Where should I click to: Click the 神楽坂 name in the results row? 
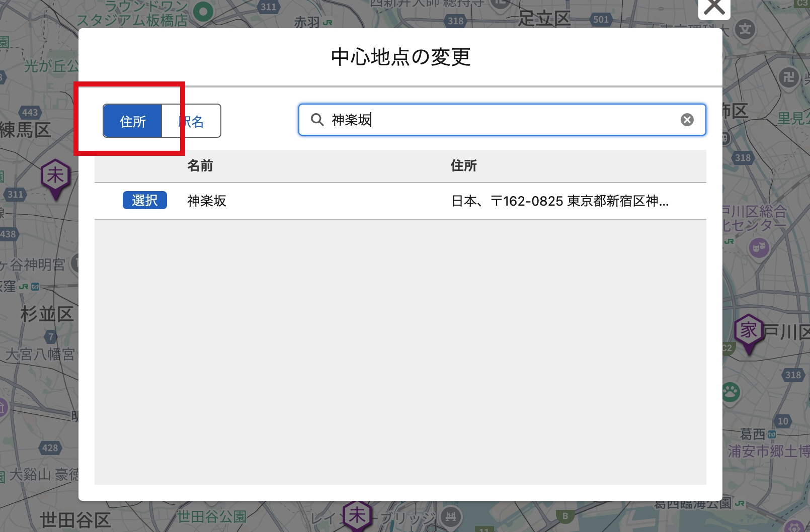click(207, 201)
